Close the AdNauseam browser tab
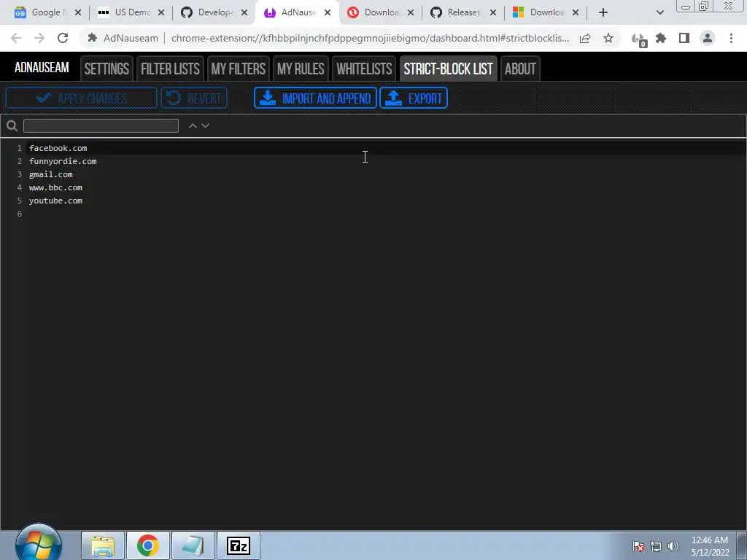 click(x=328, y=13)
